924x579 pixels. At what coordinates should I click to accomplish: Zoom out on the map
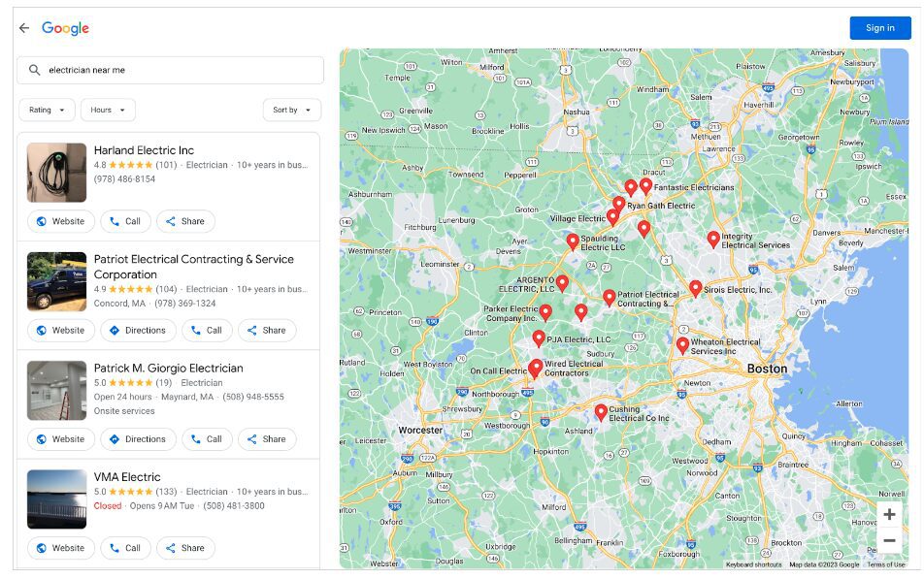889,540
